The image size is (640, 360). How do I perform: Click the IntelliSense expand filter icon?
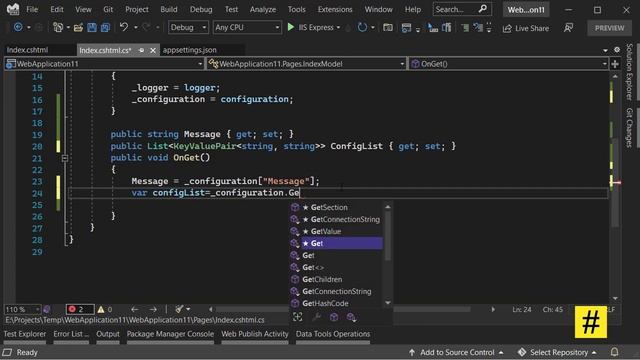point(298,317)
